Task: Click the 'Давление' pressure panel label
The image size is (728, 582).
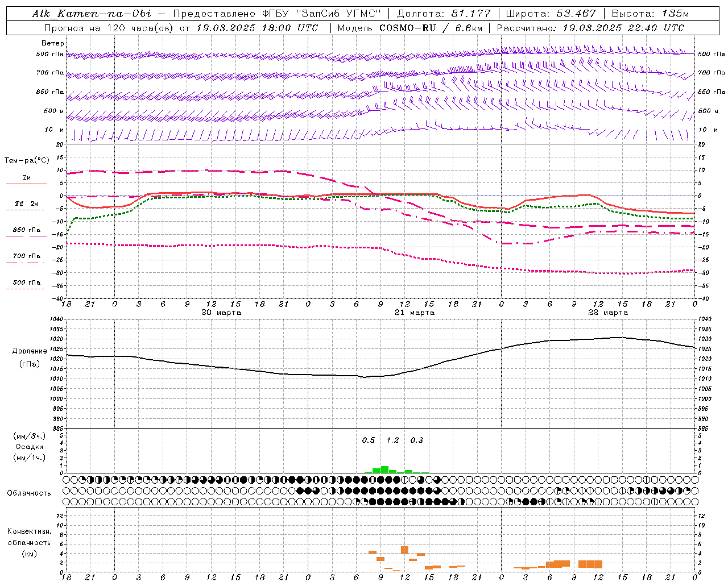Action: pos(30,351)
